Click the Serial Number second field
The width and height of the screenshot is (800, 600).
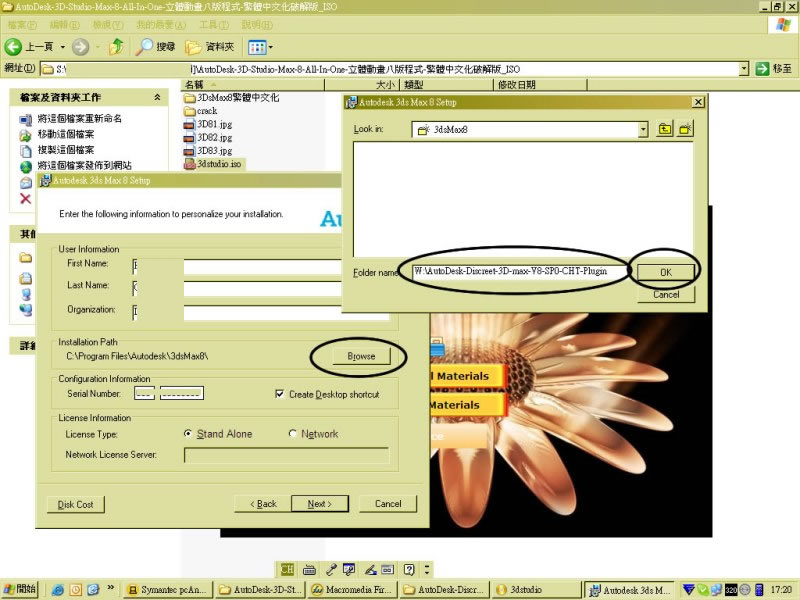pyautogui.click(x=182, y=393)
